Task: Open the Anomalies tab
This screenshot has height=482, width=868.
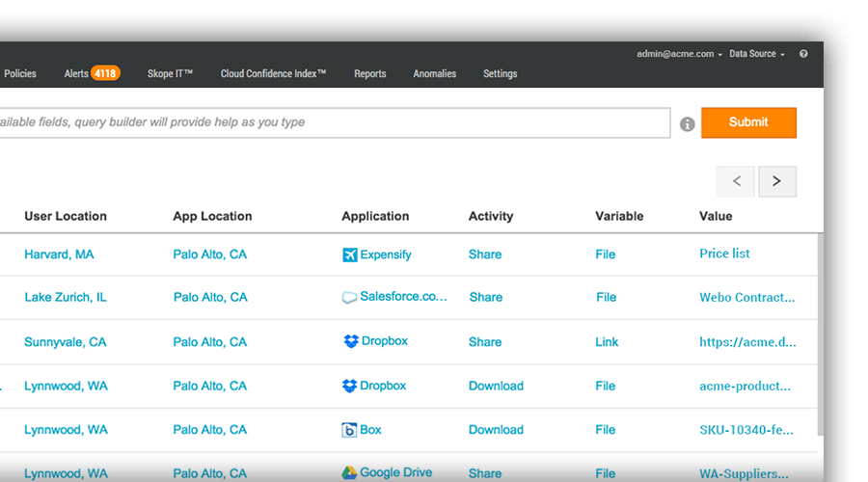Action: (x=434, y=73)
